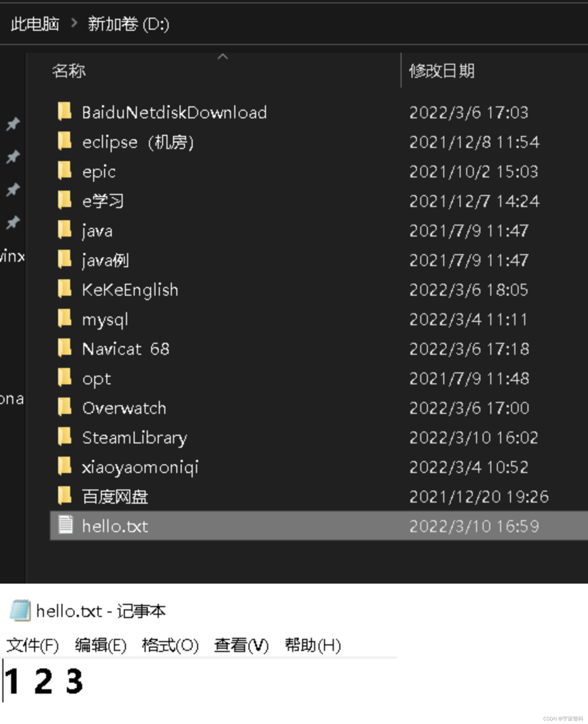Select the KeKeEnglish folder name
The height and width of the screenshot is (724, 588).
130,290
